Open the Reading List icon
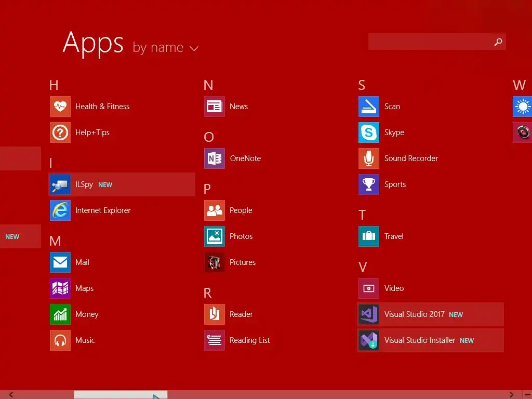The image size is (532, 399). coord(215,340)
